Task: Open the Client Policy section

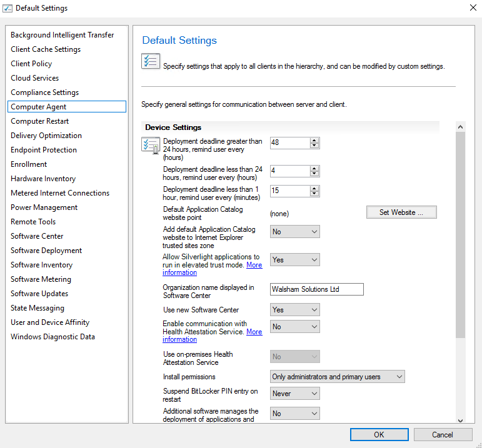Action: click(31, 64)
